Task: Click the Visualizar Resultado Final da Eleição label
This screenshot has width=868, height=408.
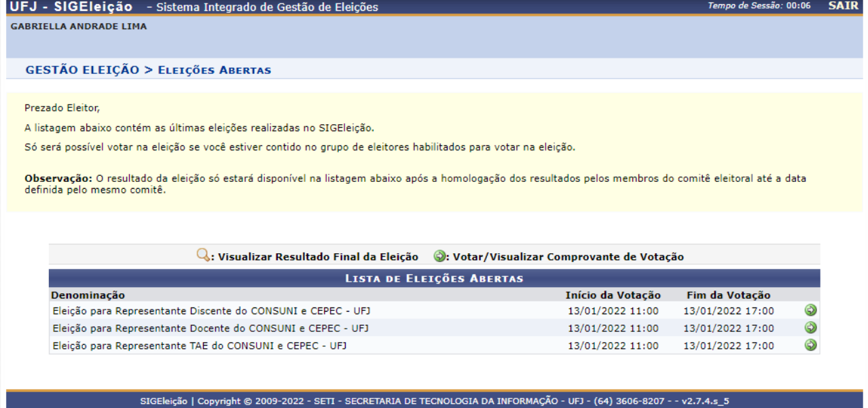Action: (318, 257)
